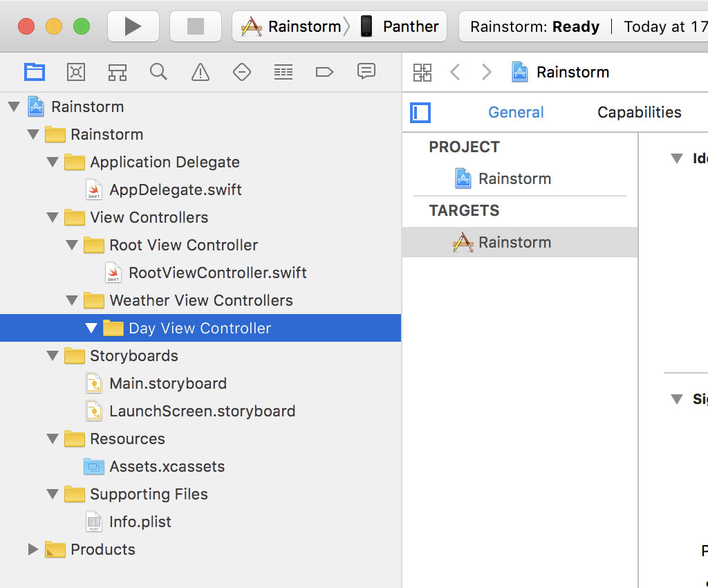Select the Find navigator magnifying glass
Screen dimensions: 708x588
coord(158,71)
